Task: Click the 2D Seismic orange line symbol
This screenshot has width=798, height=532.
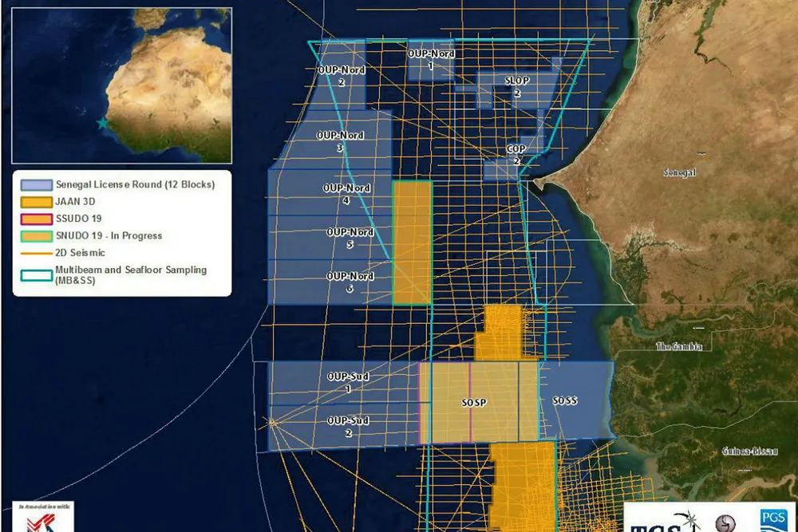Action: click(x=36, y=253)
